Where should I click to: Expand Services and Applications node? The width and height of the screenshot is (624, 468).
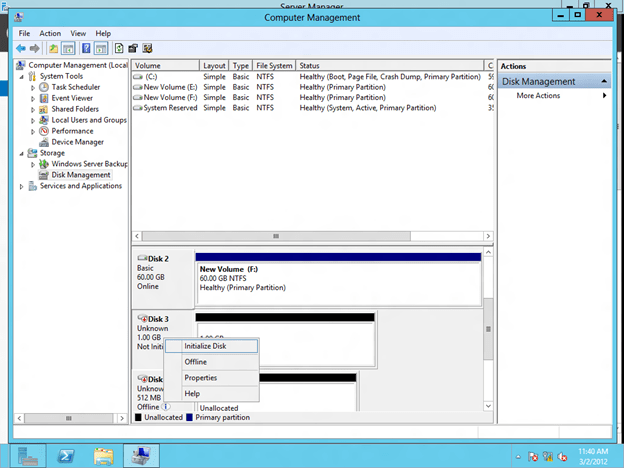(21, 186)
